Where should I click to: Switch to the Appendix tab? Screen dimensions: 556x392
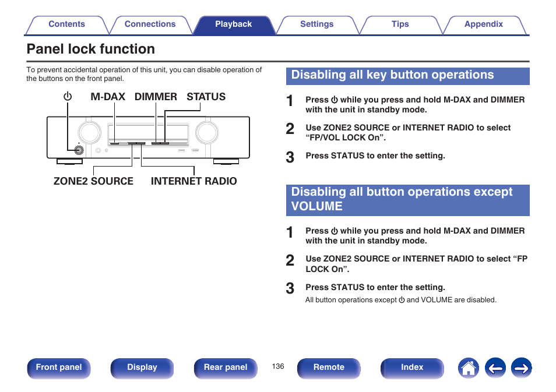click(x=484, y=24)
